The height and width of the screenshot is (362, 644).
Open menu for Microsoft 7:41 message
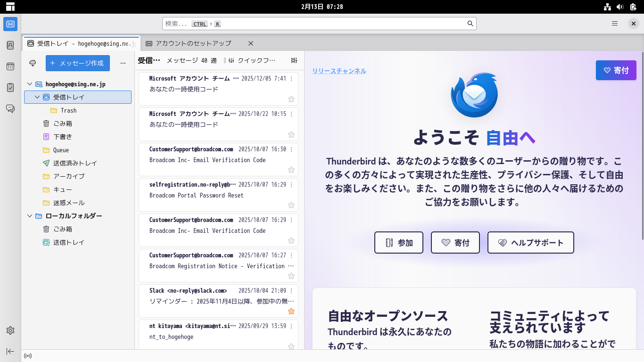tap(291, 79)
